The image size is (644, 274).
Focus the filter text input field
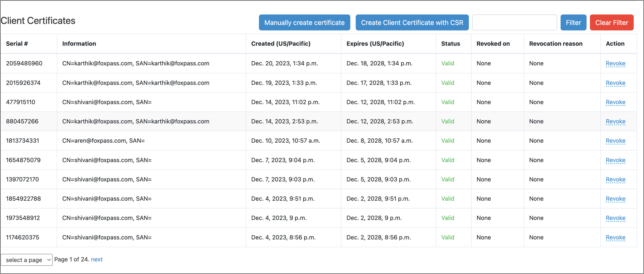point(514,22)
